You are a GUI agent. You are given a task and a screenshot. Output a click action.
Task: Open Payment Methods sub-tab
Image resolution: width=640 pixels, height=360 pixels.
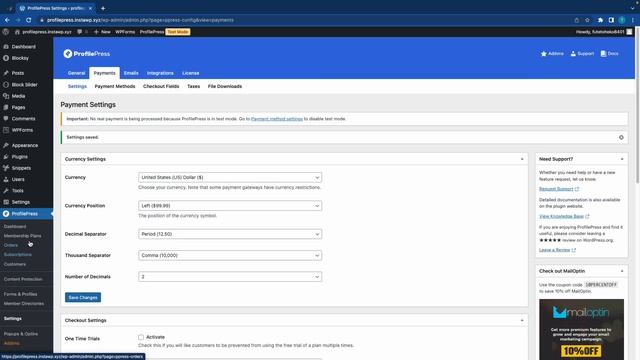(x=115, y=87)
